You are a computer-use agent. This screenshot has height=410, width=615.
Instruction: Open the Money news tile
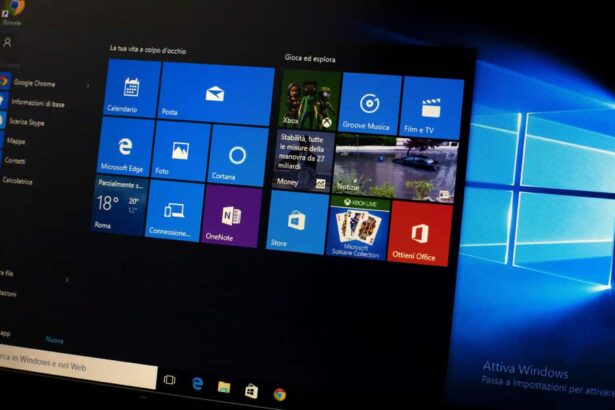tap(304, 161)
